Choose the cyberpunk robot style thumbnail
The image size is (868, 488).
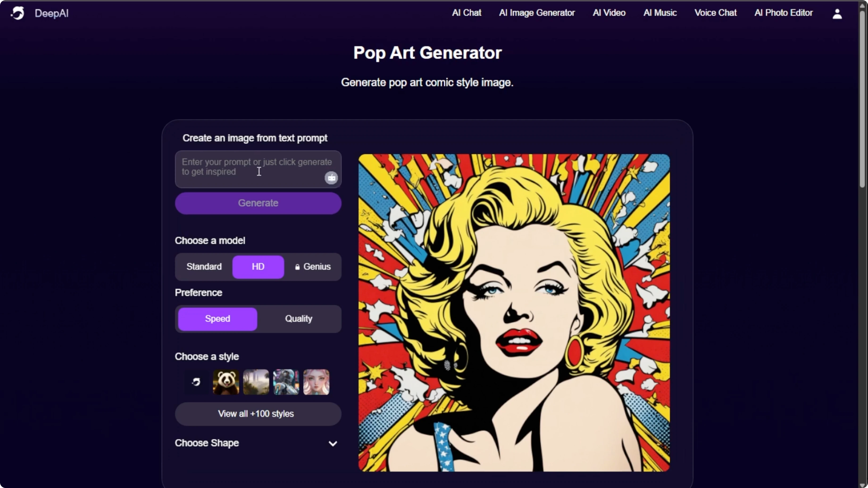[x=286, y=382]
